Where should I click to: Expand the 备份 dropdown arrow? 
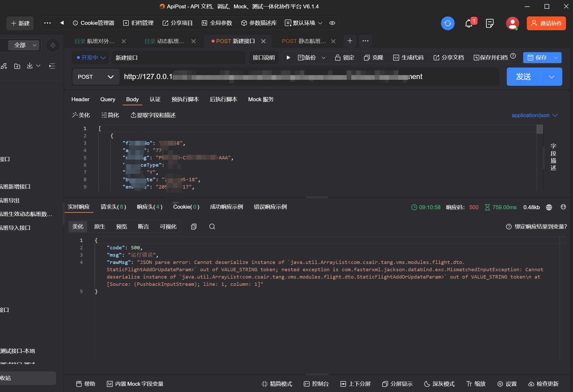323,58
